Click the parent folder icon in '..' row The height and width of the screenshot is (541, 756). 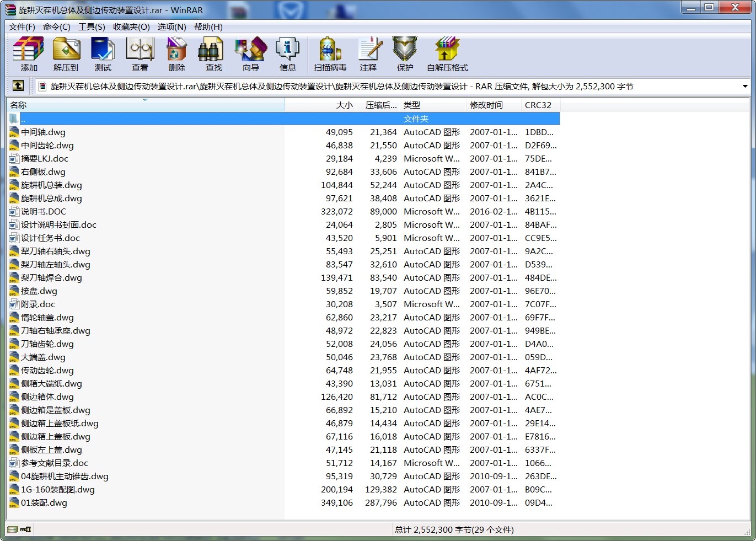(14, 119)
